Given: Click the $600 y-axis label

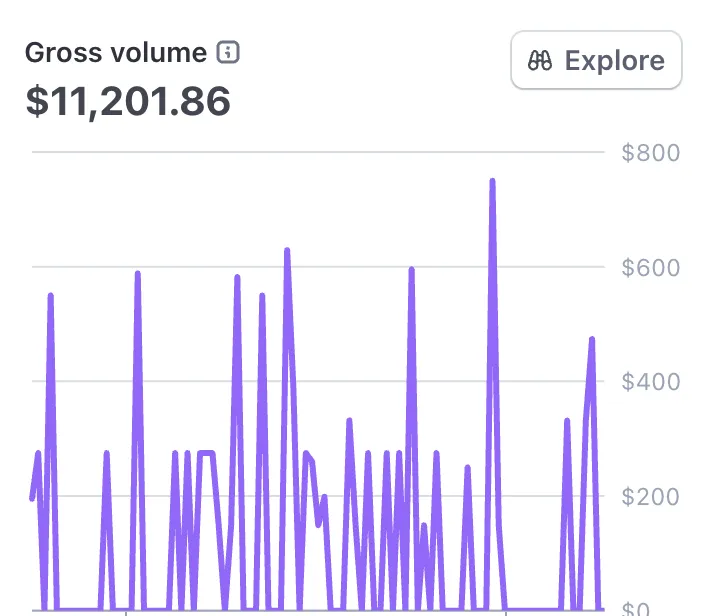Looking at the screenshot, I should coord(650,268).
